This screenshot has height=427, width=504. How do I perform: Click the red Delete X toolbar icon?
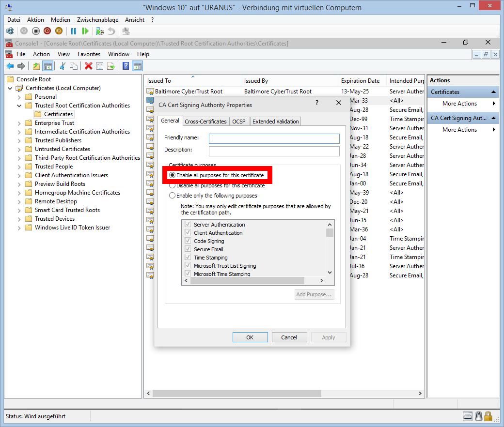(88, 66)
